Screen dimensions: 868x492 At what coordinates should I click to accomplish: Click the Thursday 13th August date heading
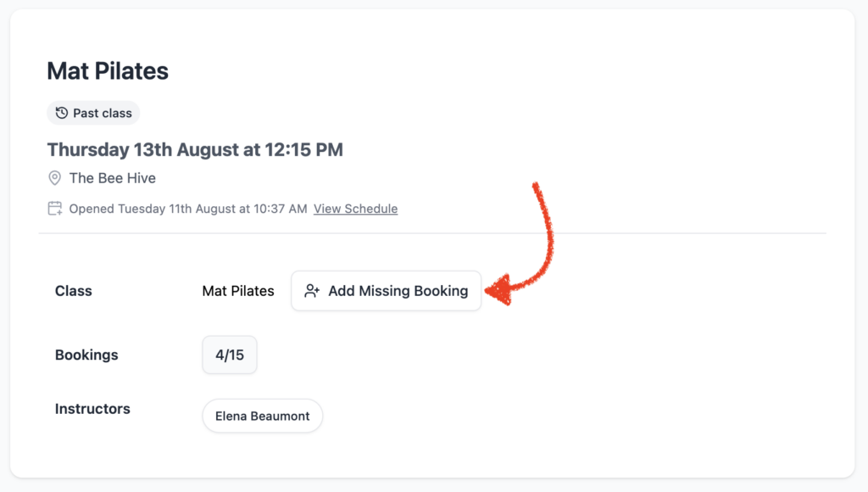coord(195,149)
